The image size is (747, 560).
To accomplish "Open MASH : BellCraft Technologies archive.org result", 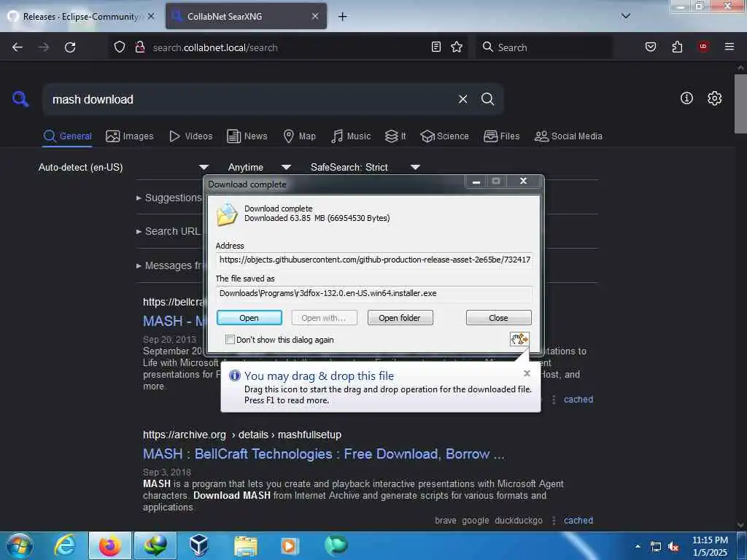I will 323,454.
